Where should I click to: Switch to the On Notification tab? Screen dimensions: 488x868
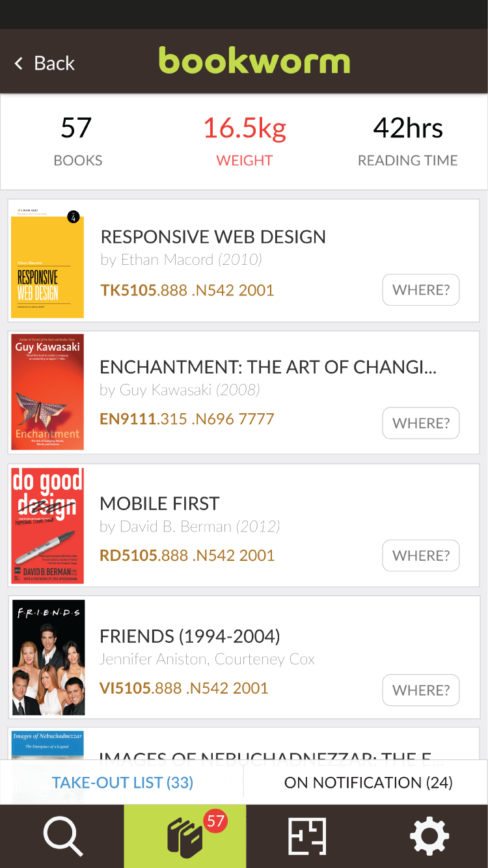tap(368, 782)
